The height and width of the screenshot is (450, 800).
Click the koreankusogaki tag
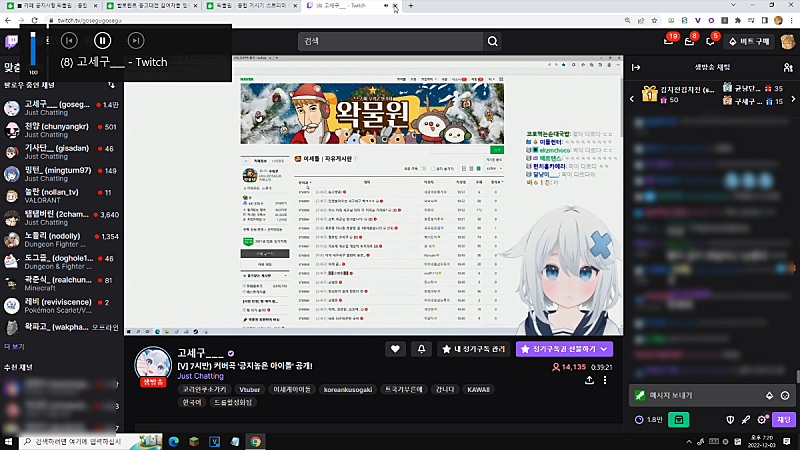pyautogui.click(x=347, y=389)
